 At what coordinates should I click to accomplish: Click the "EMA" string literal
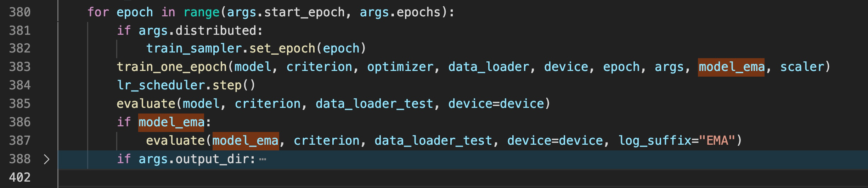click(x=717, y=141)
